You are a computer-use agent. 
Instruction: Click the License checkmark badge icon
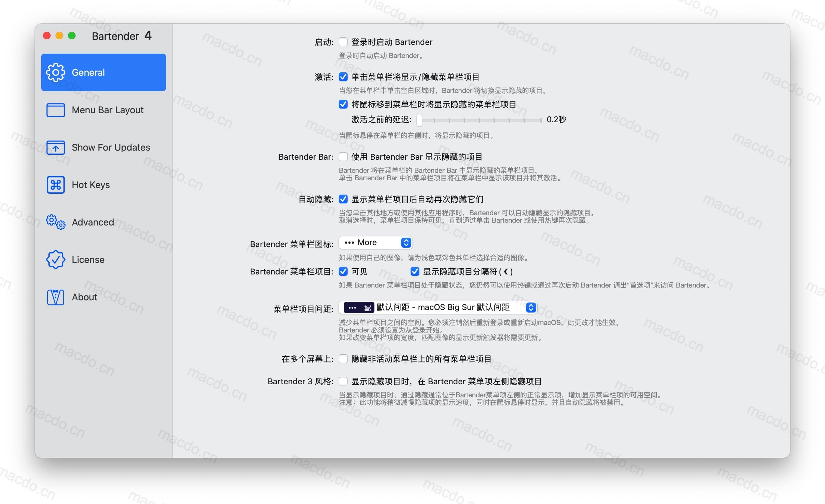[56, 259]
